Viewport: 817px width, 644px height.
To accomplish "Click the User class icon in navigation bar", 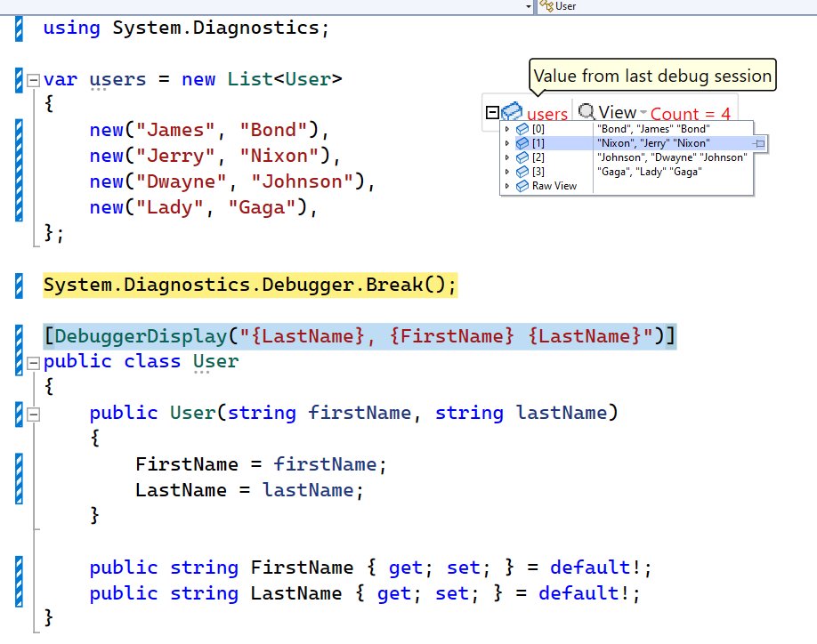I will pos(546,5).
